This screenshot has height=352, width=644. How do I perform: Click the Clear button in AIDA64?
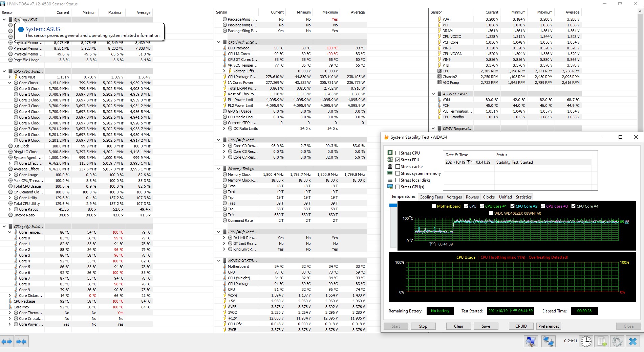tap(458, 326)
